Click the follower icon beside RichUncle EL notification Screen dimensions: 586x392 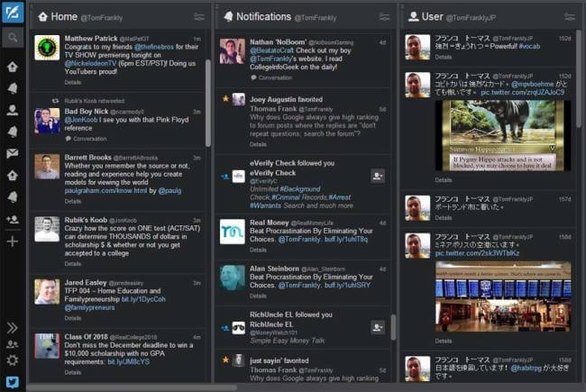pyautogui.click(x=225, y=328)
